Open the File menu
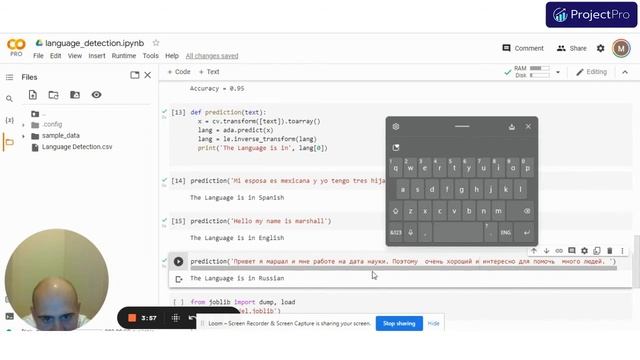 point(38,56)
